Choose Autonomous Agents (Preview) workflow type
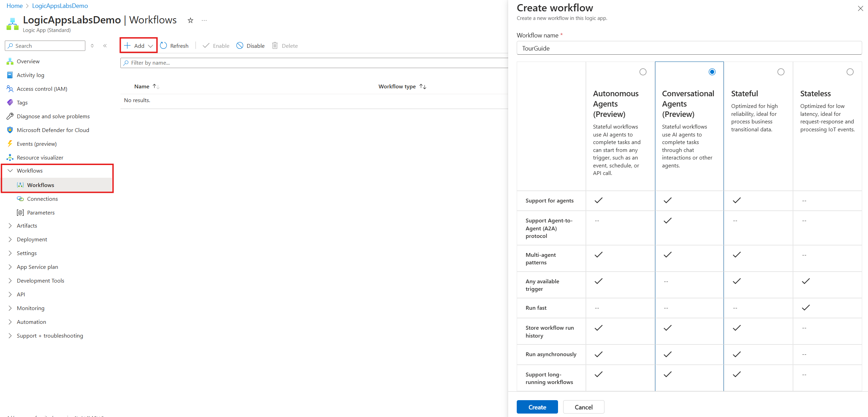The height and width of the screenshot is (417, 868). tap(643, 72)
